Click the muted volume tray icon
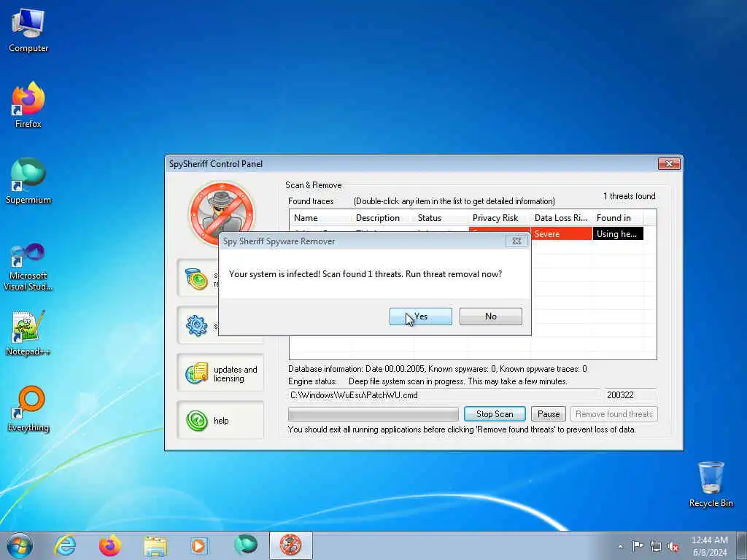This screenshot has height=560, width=747. point(673,546)
